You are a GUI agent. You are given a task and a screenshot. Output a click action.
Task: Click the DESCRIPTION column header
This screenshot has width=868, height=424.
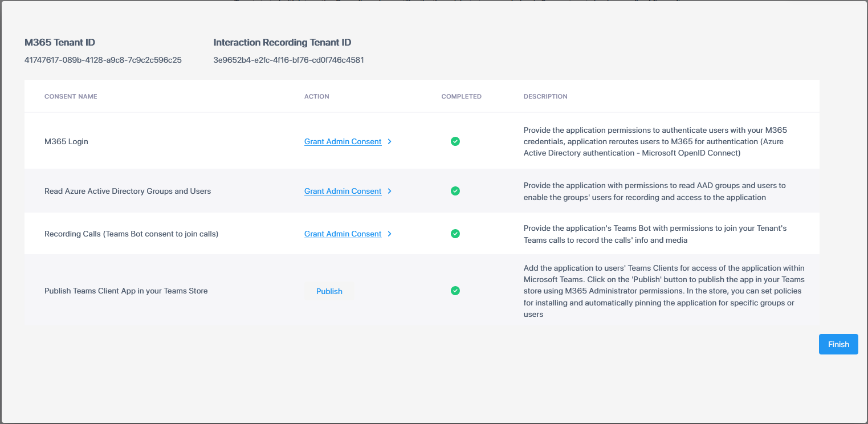545,96
